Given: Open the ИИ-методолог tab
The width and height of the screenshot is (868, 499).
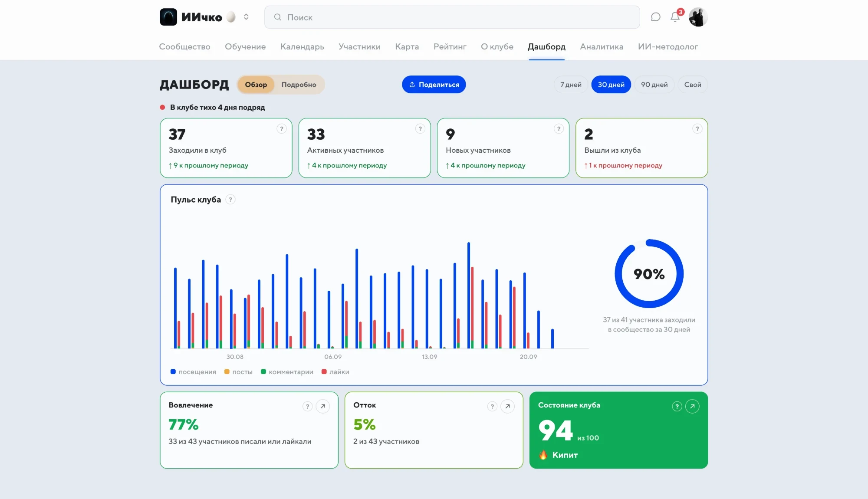Looking at the screenshot, I should (x=667, y=46).
